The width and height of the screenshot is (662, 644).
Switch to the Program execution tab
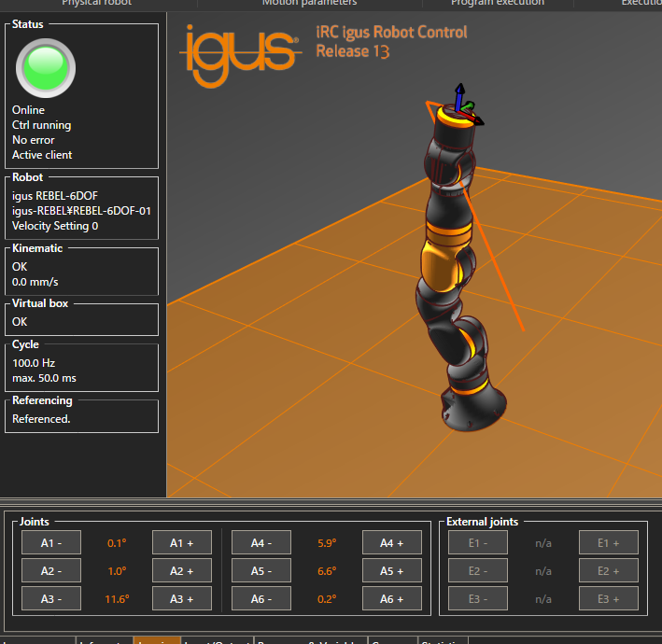click(497, 4)
